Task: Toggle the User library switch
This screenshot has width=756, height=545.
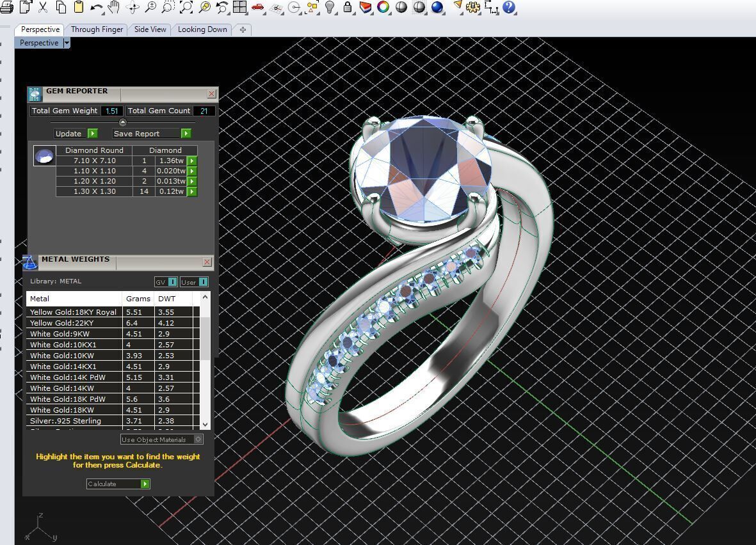Action: pyautogui.click(x=195, y=282)
